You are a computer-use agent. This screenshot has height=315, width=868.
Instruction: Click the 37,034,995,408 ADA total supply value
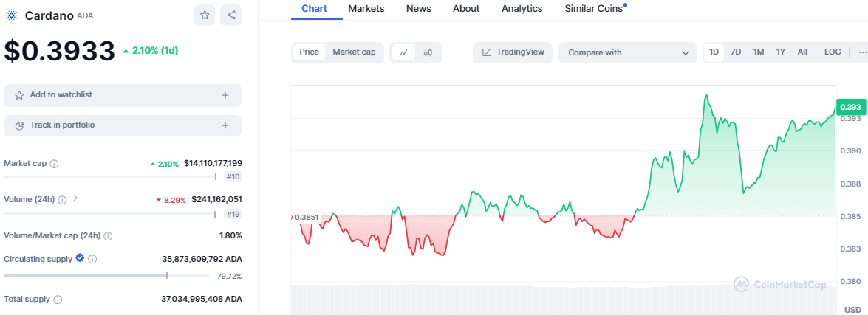[x=202, y=299]
